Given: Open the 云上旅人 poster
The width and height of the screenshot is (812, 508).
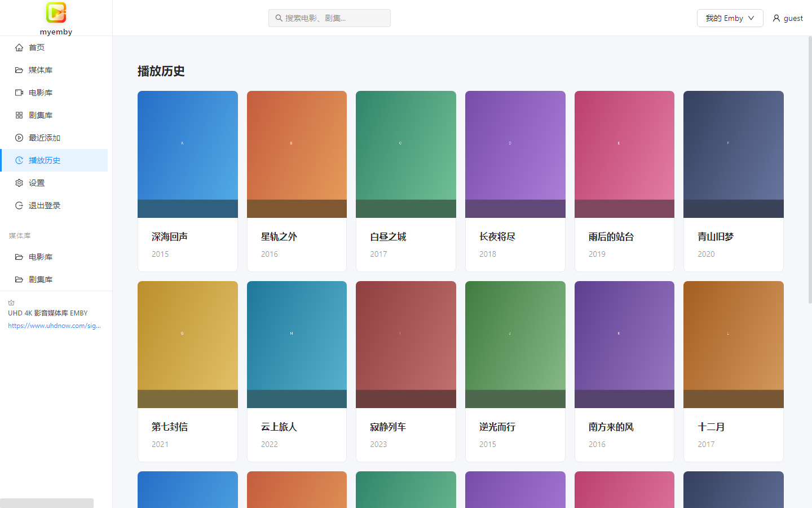Looking at the screenshot, I should click(297, 344).
